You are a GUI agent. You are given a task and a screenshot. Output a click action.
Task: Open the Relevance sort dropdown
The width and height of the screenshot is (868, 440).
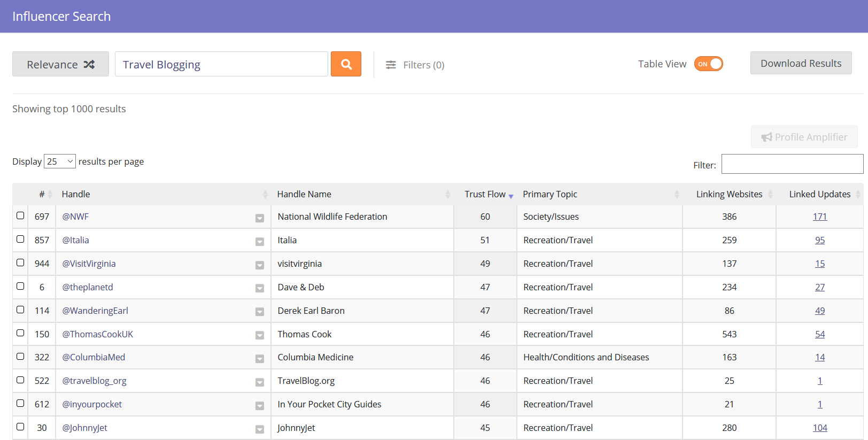pyautogui.click(x=60, y=64)
